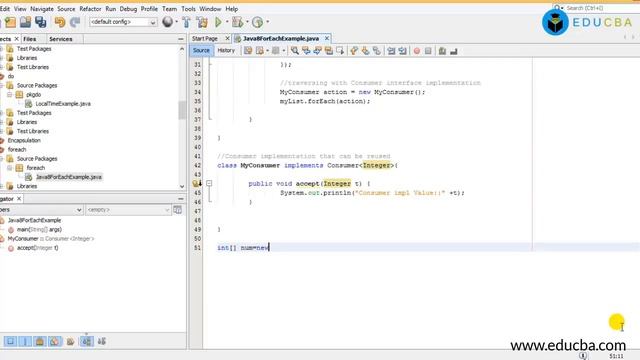Select the Encapsulation project node
Image resolution: width=640 pixels, height=360 pixels.
coord(24,140)
